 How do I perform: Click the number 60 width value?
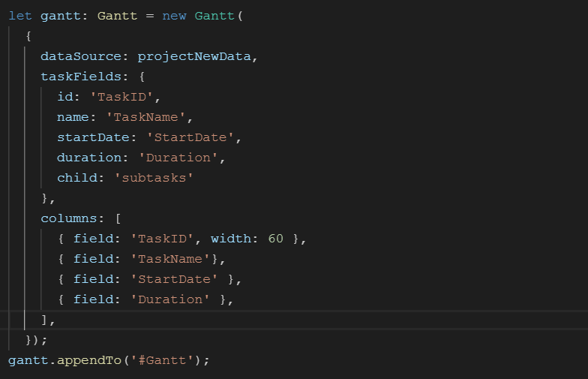[x=275, y=239]
